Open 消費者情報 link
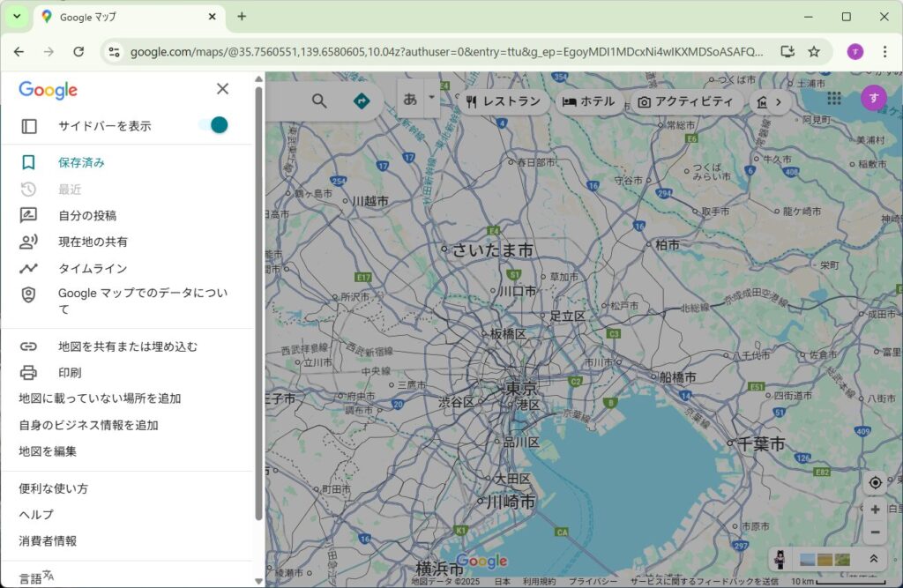The width and height of the screenshot is (903, 588). (48, 540)
